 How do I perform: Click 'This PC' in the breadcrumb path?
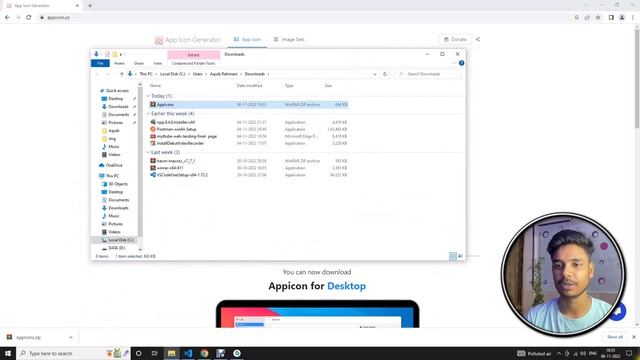(146, 74)
